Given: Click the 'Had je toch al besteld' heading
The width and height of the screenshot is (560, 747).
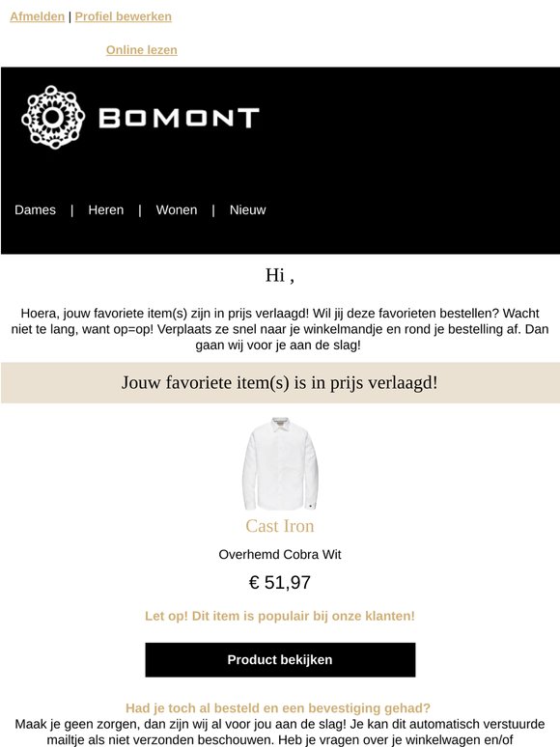Looking at the screenshot, I should [278, 708].
